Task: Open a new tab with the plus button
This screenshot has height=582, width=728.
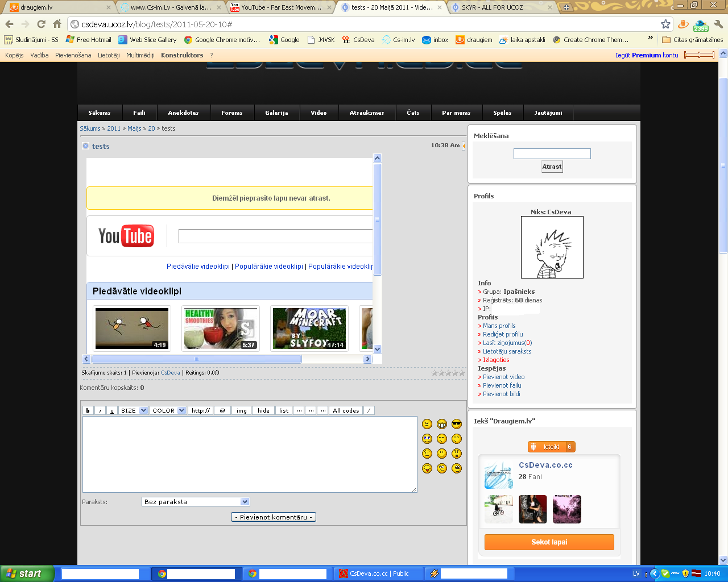Action: point(566,7)
